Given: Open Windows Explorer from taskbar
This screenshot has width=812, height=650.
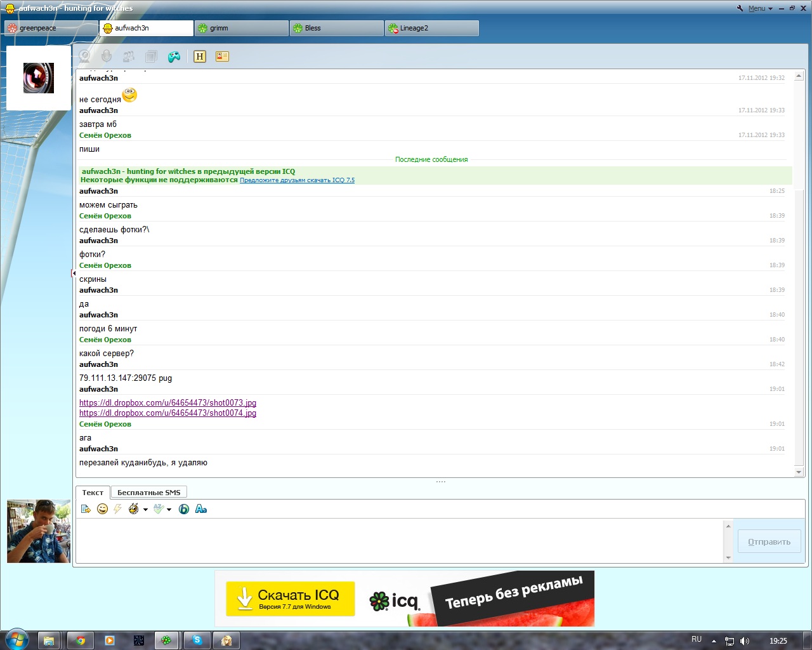Looking at the screenshot, I should point(49,640).
